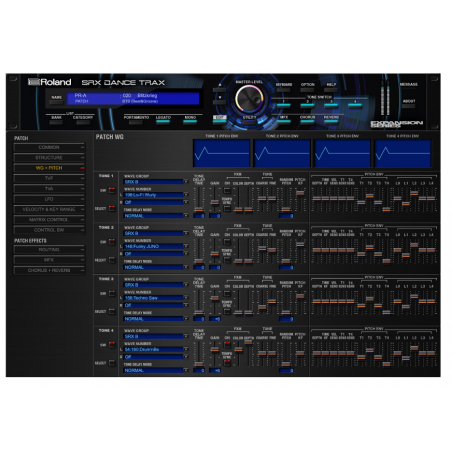Open the OPTION menu
This screenshot has width=452, height=452.
pyautogui.click(x=307, y=90)
